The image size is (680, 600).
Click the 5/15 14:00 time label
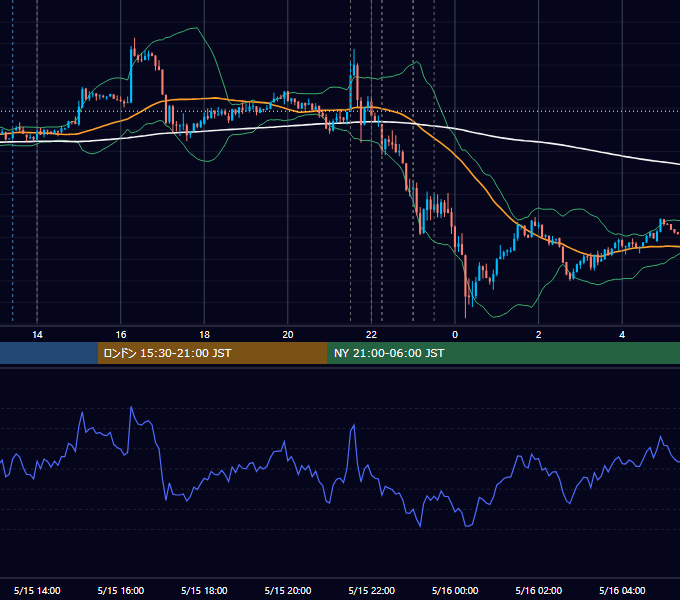click(37, 590)
